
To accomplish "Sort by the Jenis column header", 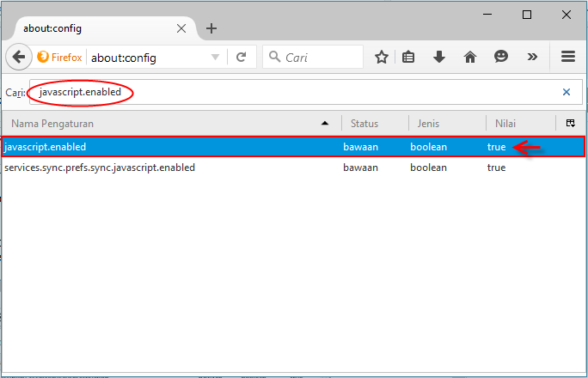I will coord(447,123).
